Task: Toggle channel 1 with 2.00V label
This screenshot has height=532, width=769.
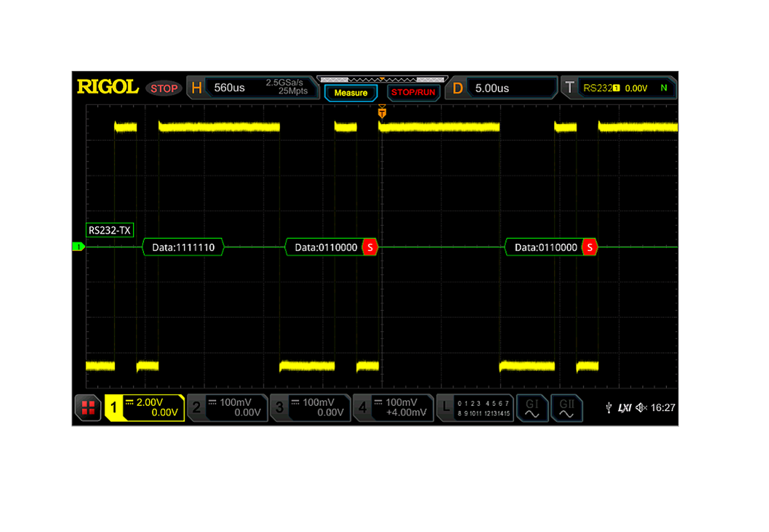Action: (145, 407)
